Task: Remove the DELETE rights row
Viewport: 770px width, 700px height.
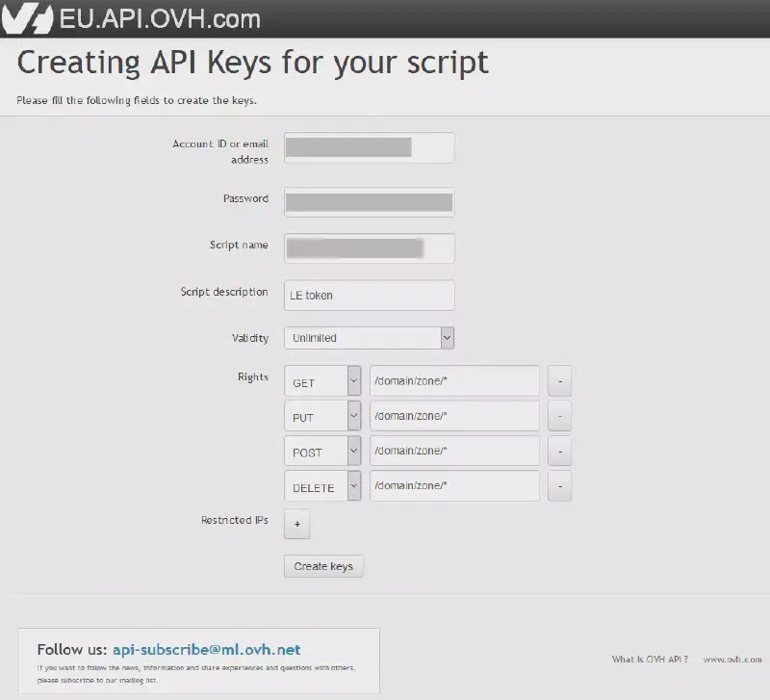Action: [x=559, y=485]
